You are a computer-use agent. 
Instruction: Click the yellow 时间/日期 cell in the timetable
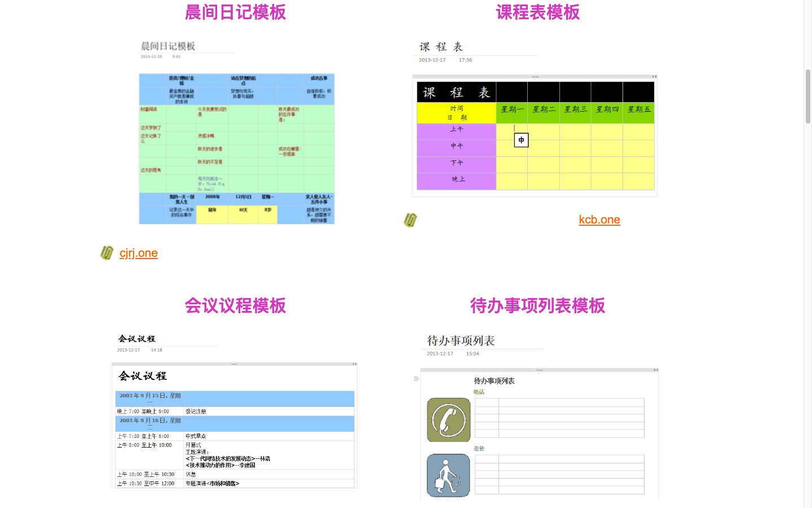click(456, 112)
